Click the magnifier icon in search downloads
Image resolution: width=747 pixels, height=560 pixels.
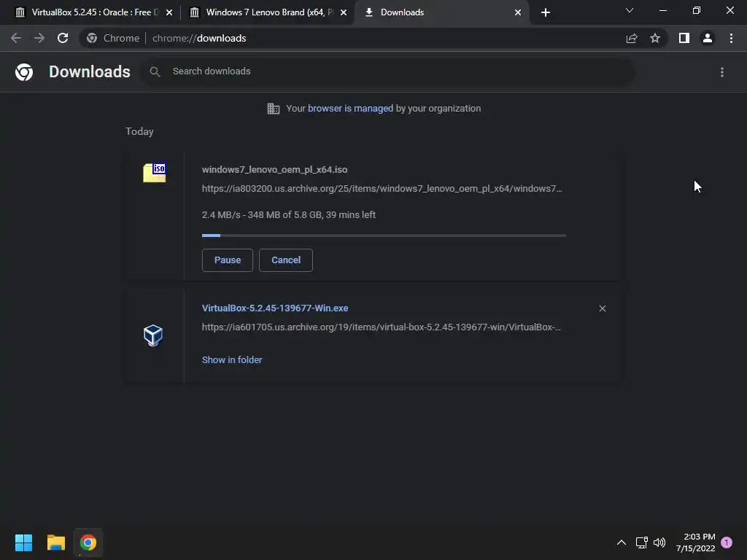coord(155,71)
